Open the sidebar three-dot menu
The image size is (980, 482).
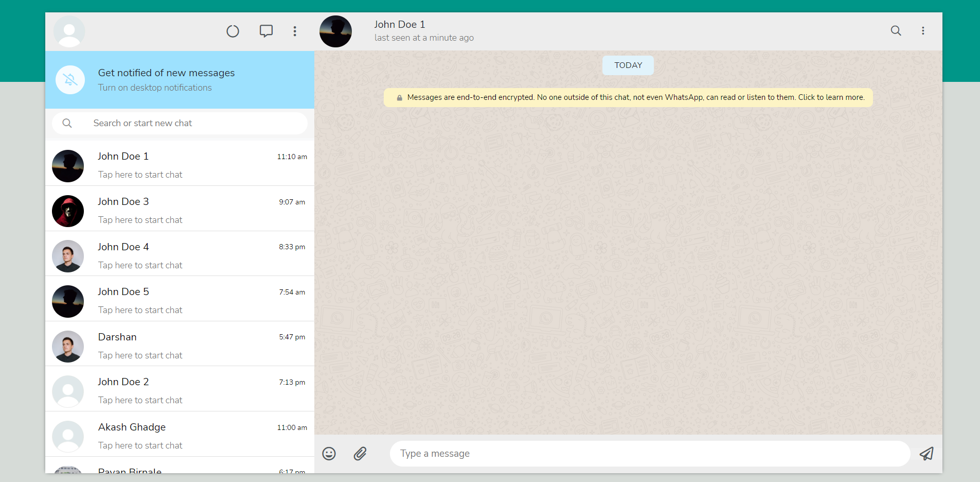point(295,31)
